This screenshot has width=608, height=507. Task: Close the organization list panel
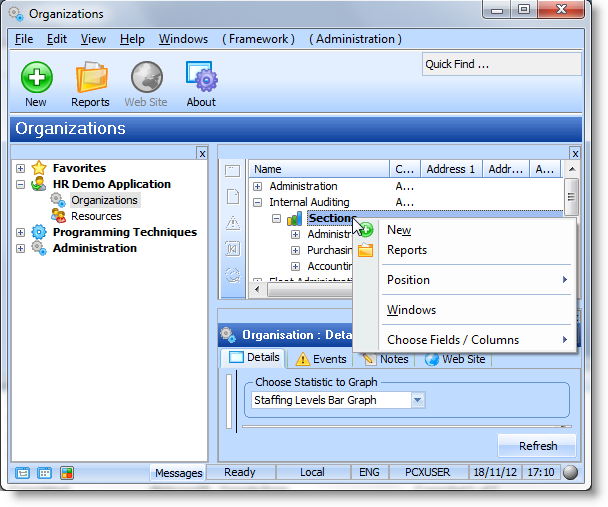[575, 154]
